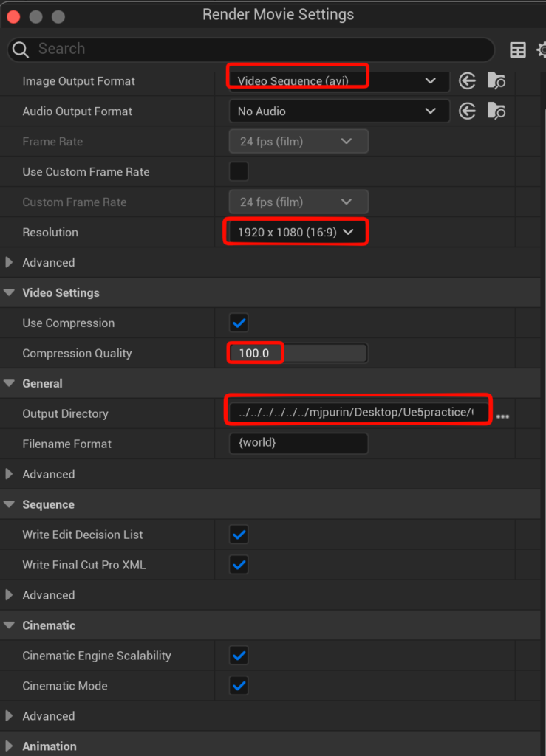This screenshot has height=756, width=546.
Task: Open the Audio Output Format dropdown
Action: pyautogui.click(x=338, y=111)
